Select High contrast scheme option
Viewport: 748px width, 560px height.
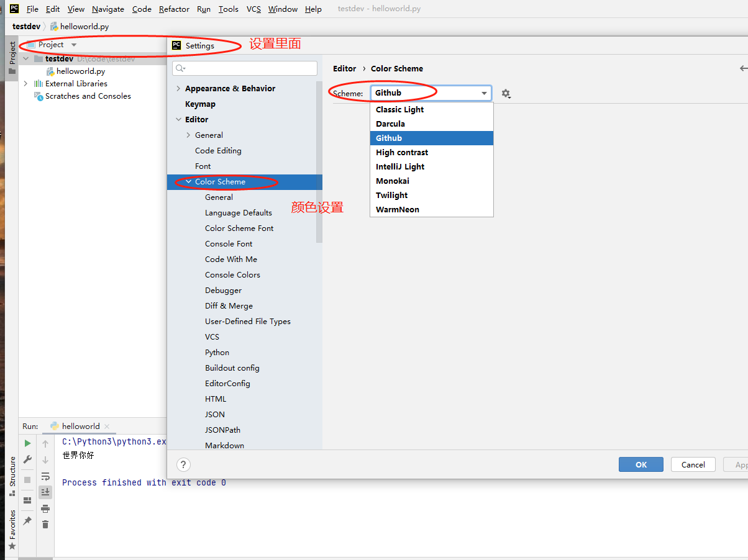point(432,152)
